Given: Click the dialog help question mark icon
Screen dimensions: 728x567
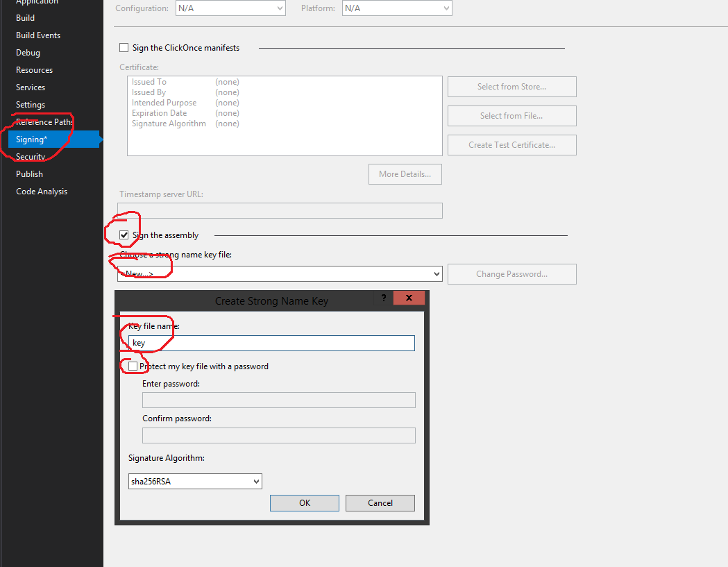Looking at the screenshot, I should tap(382, 298).
